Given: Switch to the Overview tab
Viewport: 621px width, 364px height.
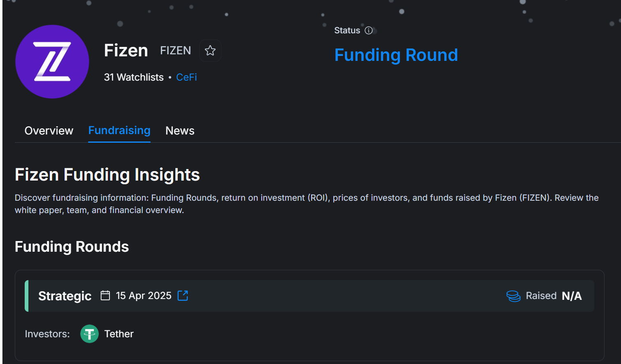Looking at the screenshot, I should tap(49, 131).
